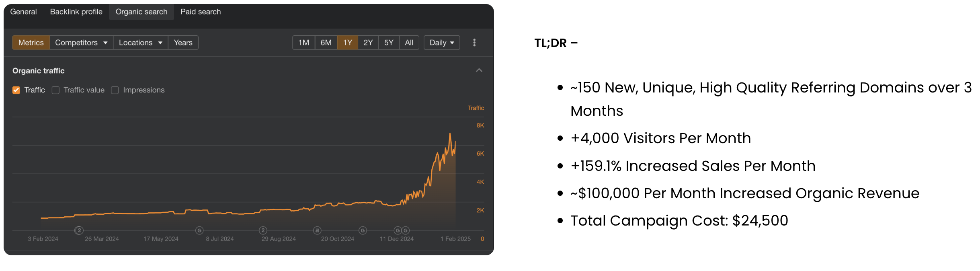The image size is (980, 271).
Task: Switch to the Paid search tab
Action: (x=201, y=12)
